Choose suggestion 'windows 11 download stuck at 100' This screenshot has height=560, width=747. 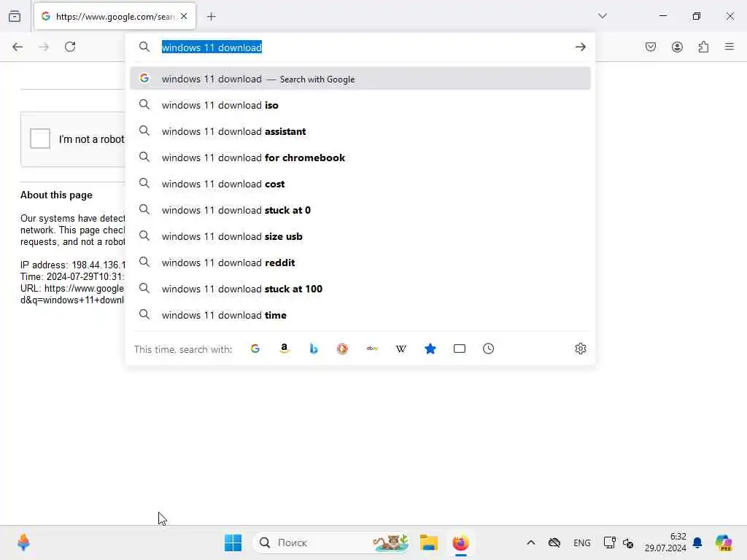coord(360,288)
